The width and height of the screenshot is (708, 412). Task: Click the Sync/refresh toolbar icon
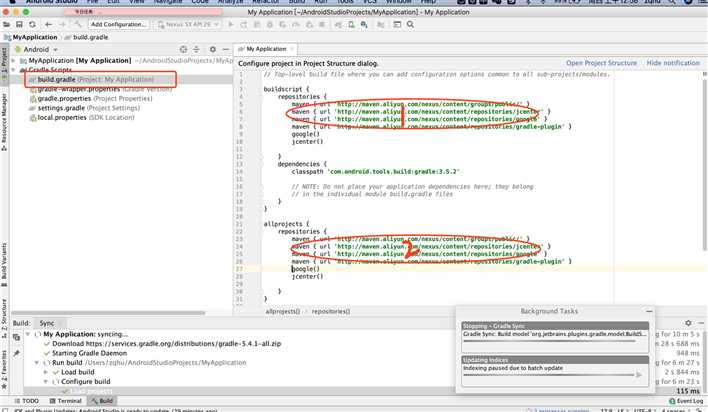(33, 24)
